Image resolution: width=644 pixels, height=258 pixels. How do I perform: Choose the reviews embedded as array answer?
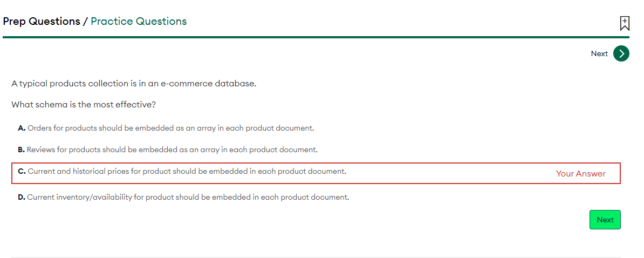click(x=172, y=150)
